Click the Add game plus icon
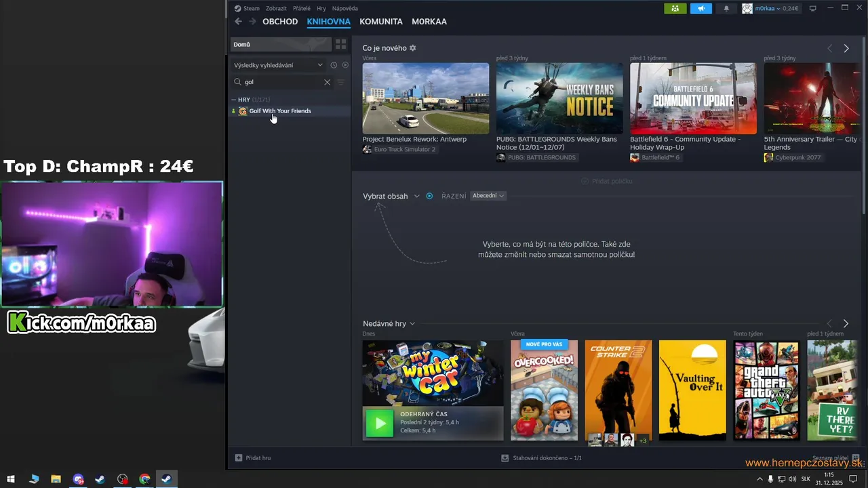Screen dimensions: 868x488 [238, 457]
